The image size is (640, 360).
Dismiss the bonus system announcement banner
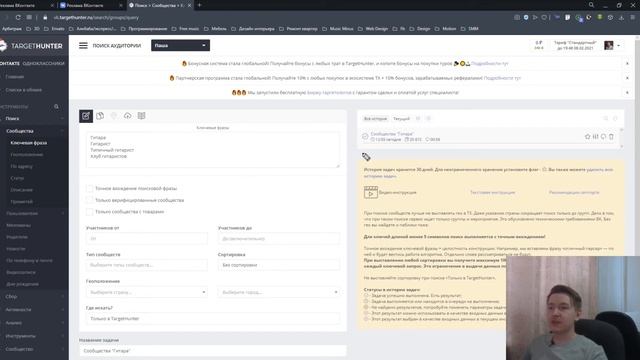click(627, 64)
